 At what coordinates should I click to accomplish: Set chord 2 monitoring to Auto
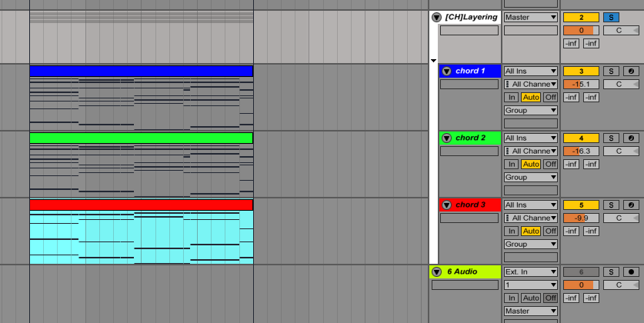(531, 164)
